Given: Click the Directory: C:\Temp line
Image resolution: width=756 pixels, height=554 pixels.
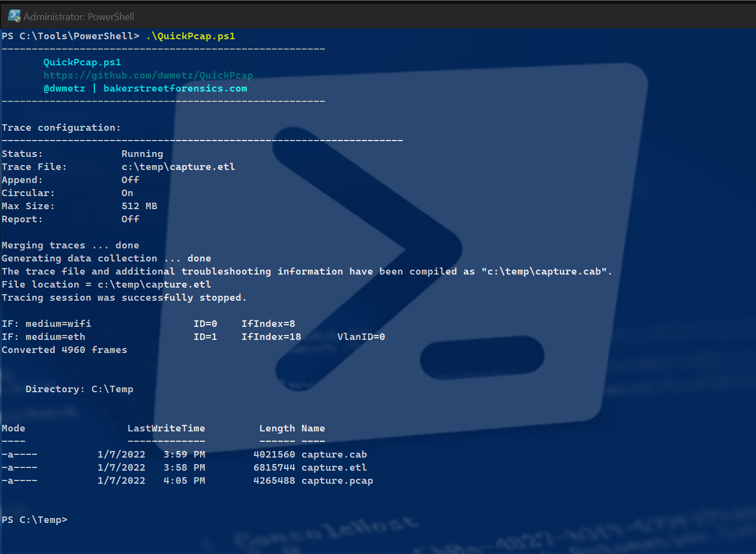Looking at the screenshot, I should pyautogui.click(x=80, y=389).
